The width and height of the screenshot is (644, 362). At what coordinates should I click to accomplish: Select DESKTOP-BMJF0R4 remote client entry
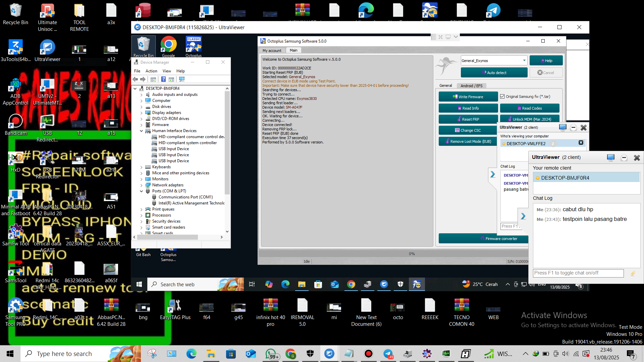[x=586, y=178]
